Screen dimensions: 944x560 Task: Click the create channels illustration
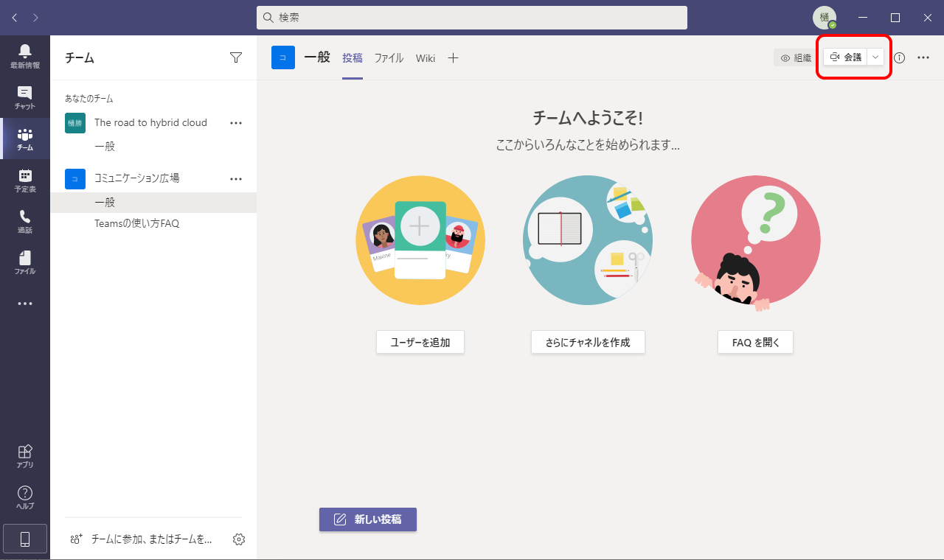point(588,240)
